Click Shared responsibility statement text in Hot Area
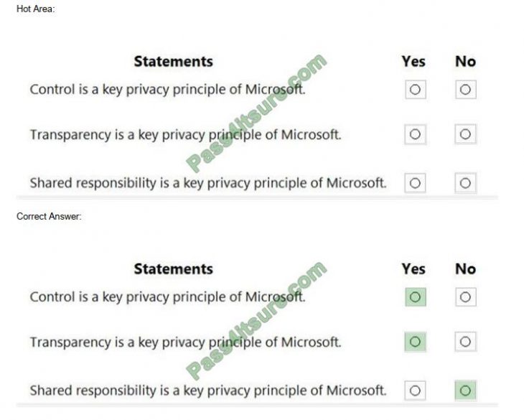The height and width of the screenshot is (420, 524). tap(208, 183)
